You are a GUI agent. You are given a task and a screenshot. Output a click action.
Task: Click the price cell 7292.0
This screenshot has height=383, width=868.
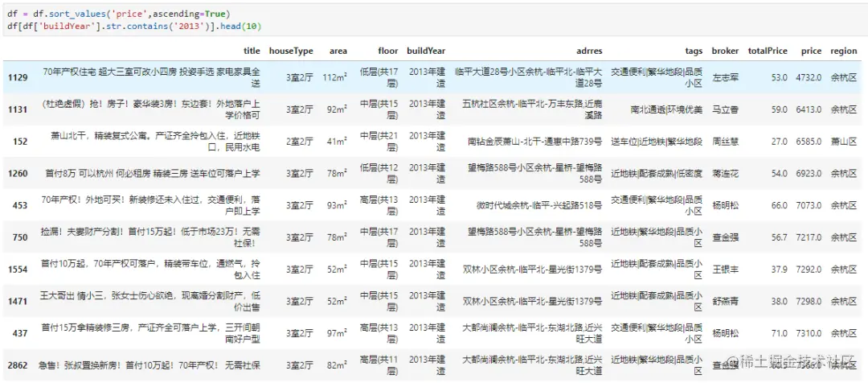[809, 270]
